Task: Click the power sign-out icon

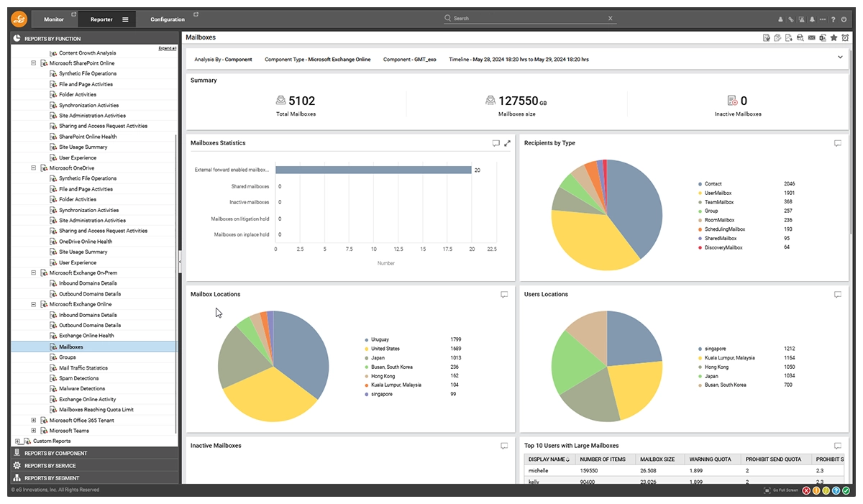Action: pos(844,19)
